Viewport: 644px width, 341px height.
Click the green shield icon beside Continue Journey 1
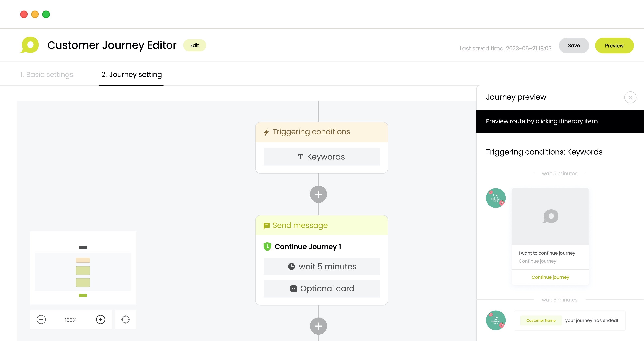(267, 247)
